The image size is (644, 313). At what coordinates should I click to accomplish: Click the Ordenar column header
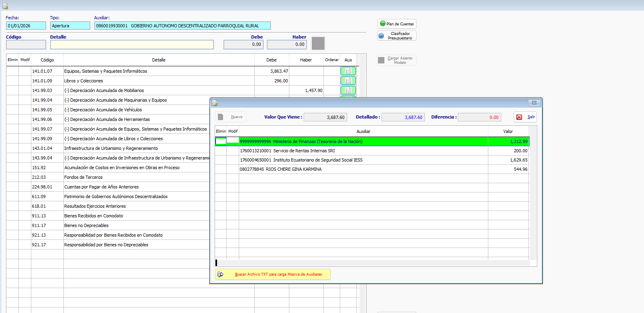tap(331, 60)
